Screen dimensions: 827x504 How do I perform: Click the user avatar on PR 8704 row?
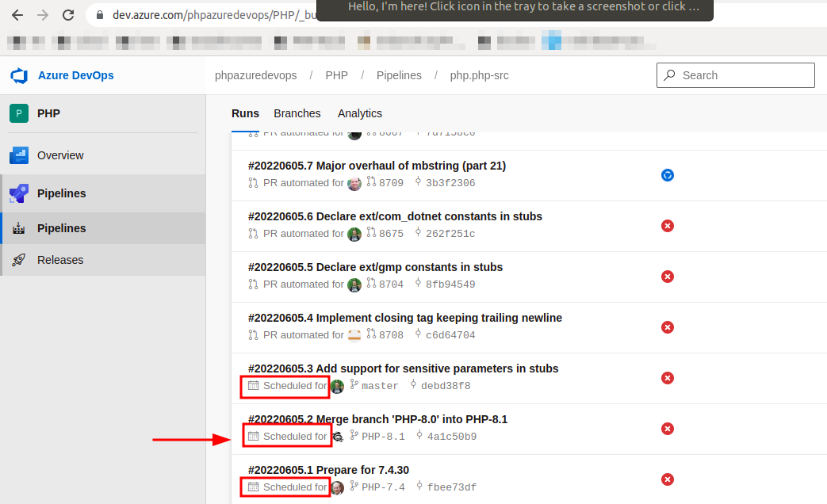click(x=354, y=284)
